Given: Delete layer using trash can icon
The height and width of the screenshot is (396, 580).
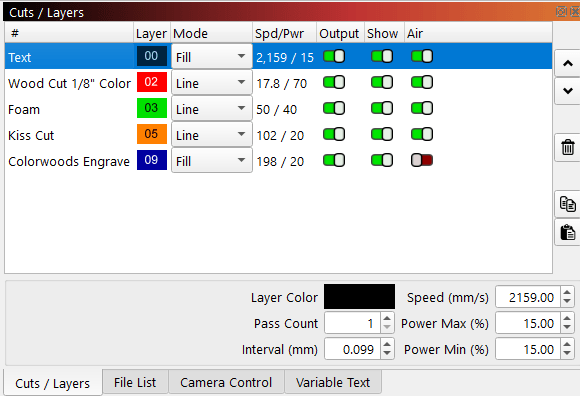Looking at the screenshot, I should [x=568, y=148].
